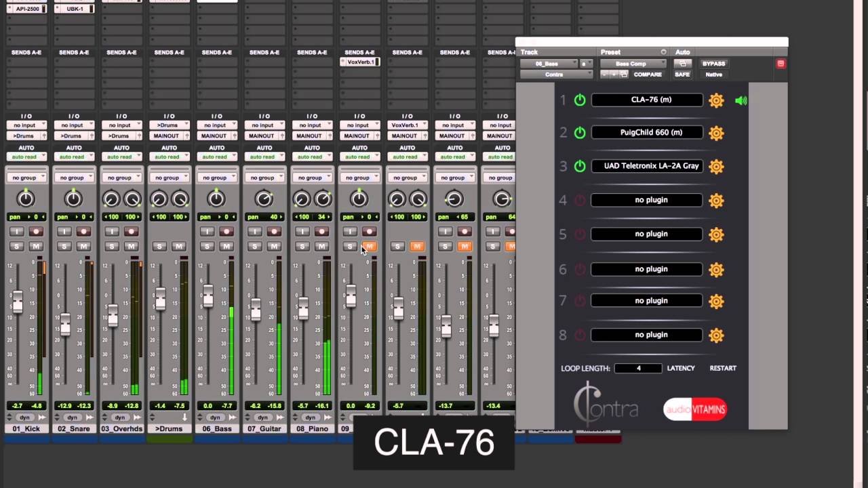Open settings gear for UAD Teletronix LA-2A slot
868x488 pixels.
(716, 166)
